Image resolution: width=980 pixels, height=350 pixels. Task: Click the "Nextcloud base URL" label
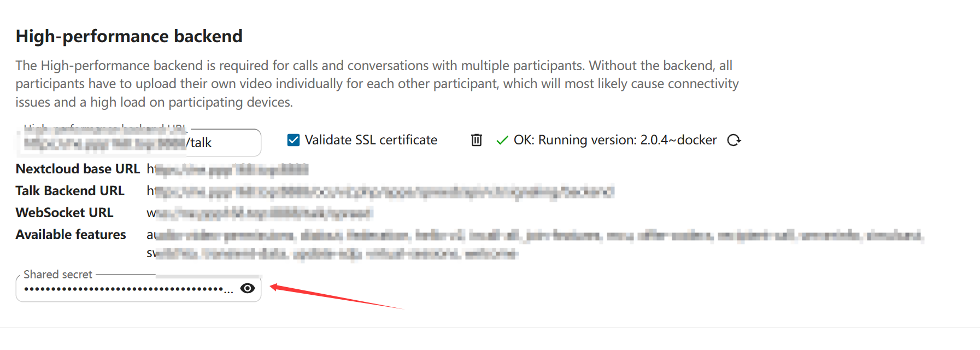point(78,169)
